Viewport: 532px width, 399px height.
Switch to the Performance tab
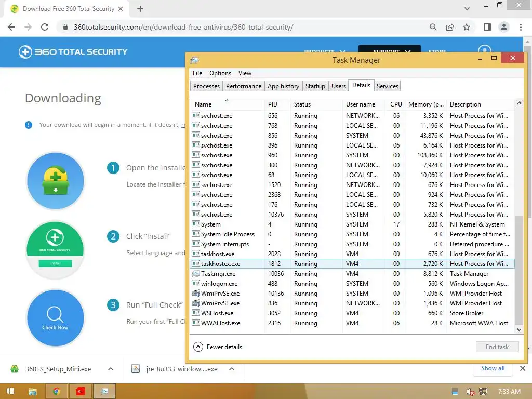[244, 86]
